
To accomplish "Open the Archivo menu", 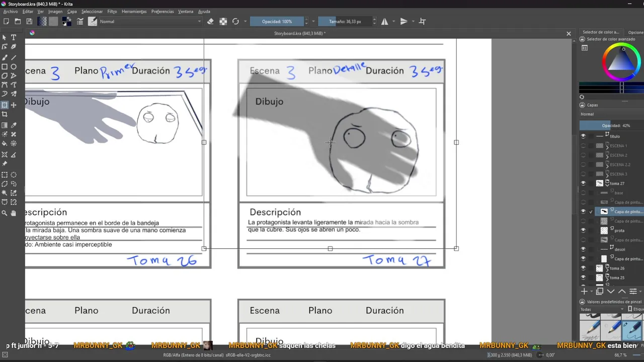I will [x=11, y=12].
